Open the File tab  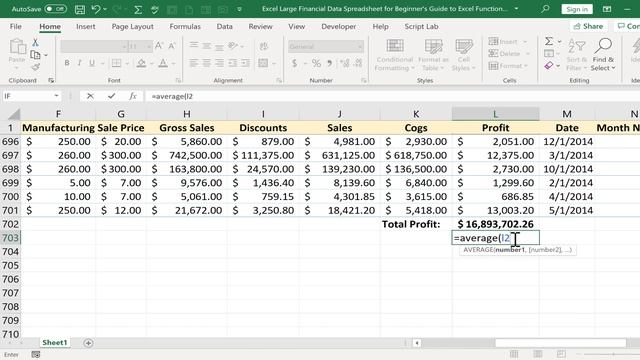tap(16, 27)
